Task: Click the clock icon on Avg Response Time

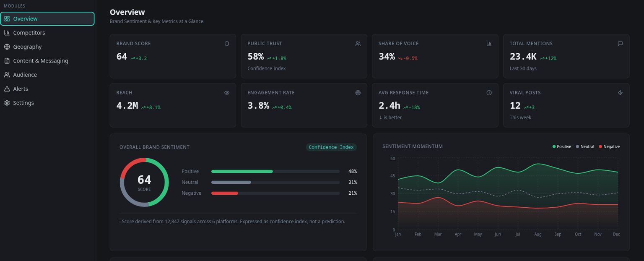Action: 489,93
